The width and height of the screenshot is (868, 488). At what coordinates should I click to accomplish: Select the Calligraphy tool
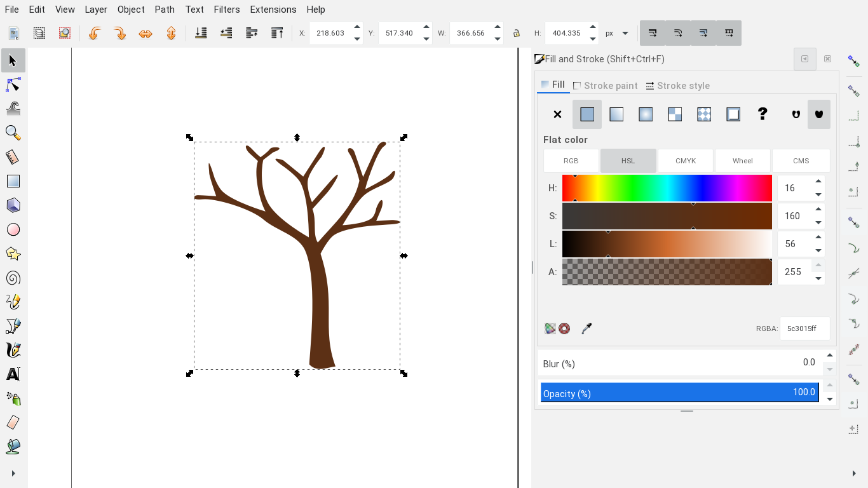(x=13, y=350)
